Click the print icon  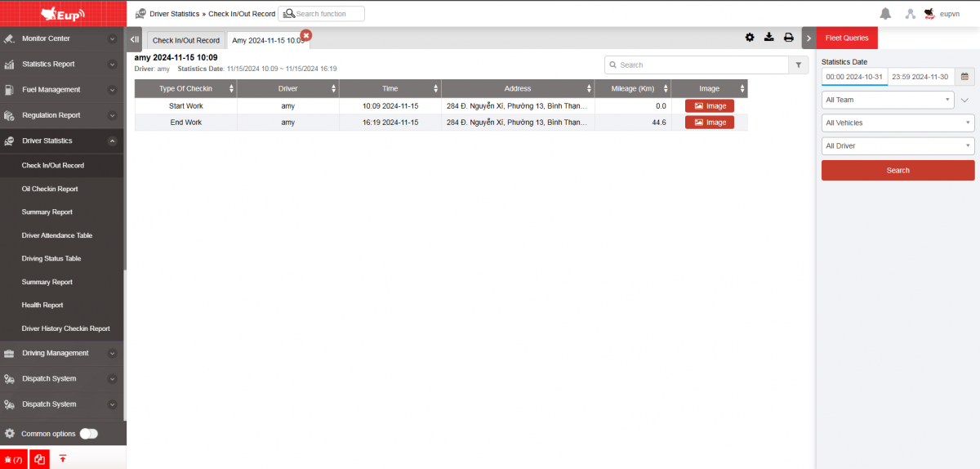click(x=788, y=38)
